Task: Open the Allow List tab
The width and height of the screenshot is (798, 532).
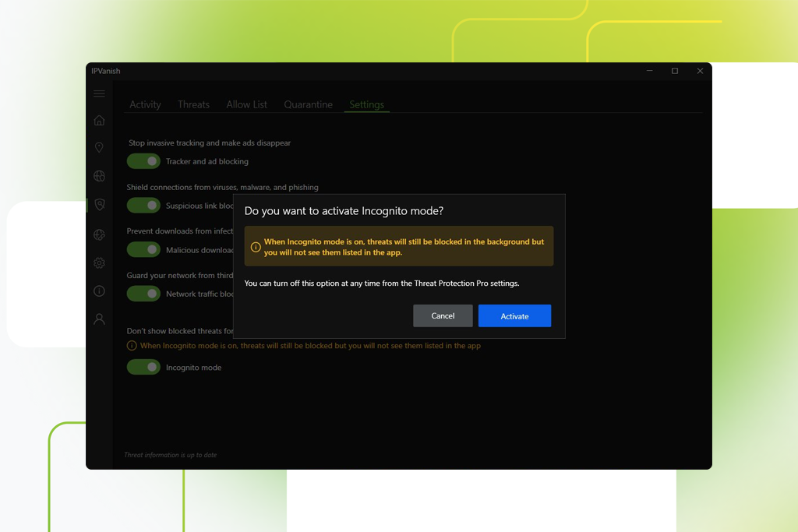Action: [x=246, y=104]
